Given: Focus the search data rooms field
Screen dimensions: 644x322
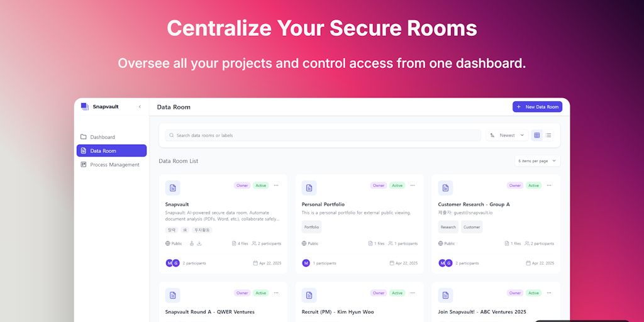Looking at the screenshot, I should tap(323, 135).
